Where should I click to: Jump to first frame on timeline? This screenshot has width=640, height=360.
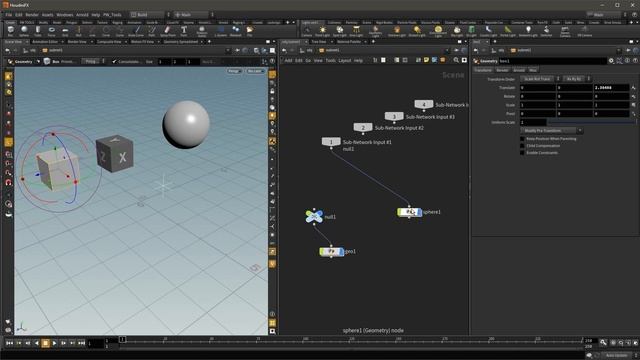click(9, 343)
